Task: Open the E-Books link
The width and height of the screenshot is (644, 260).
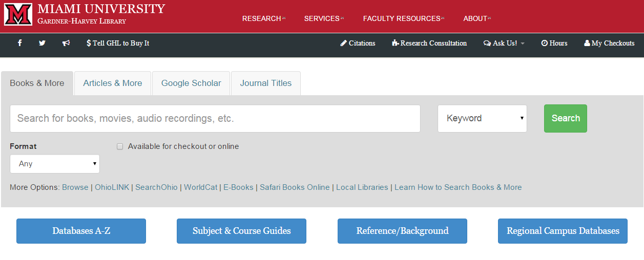Action: pos(238,187)
